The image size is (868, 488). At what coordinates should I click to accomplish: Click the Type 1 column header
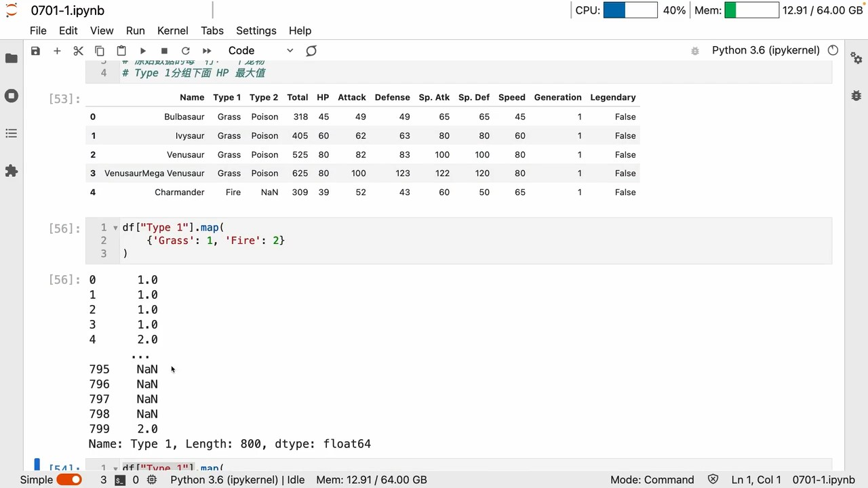[226, 98]
